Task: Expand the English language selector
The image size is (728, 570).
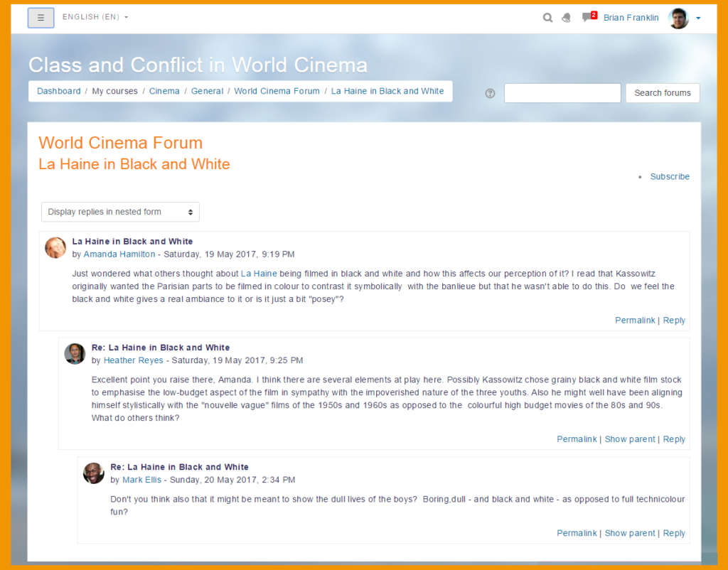Action: pos(95,16)
